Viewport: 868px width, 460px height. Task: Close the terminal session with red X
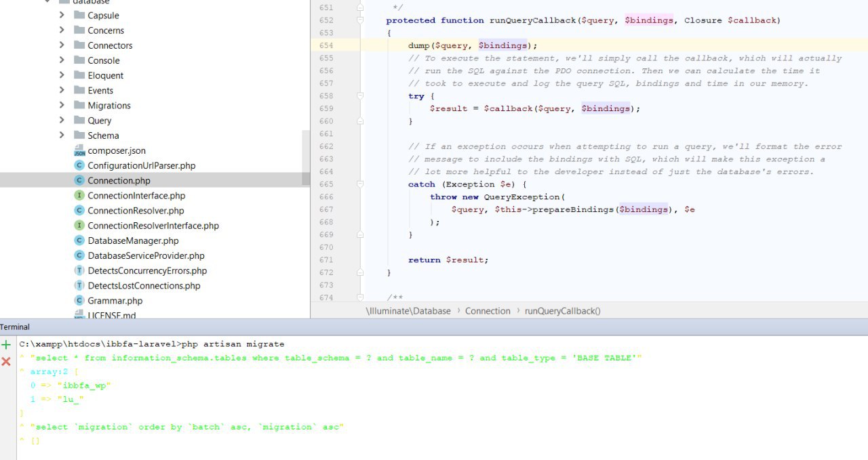pos(6,361)
